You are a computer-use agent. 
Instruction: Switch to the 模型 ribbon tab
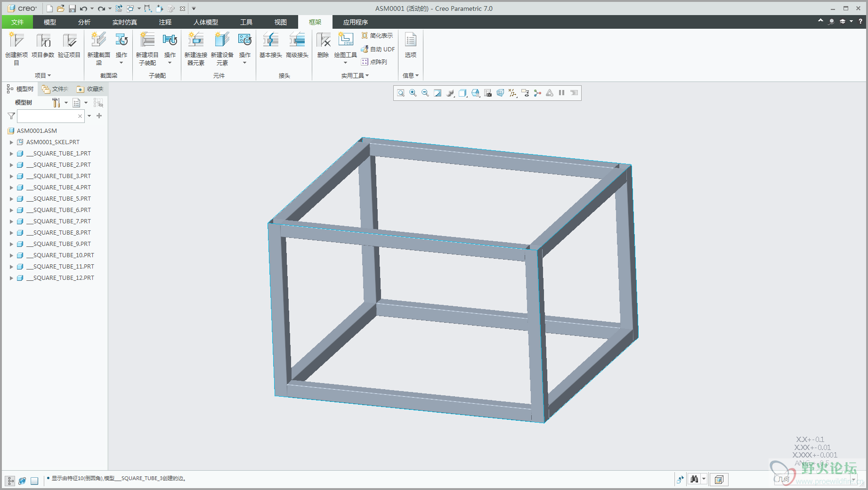(x=49, y=22)
